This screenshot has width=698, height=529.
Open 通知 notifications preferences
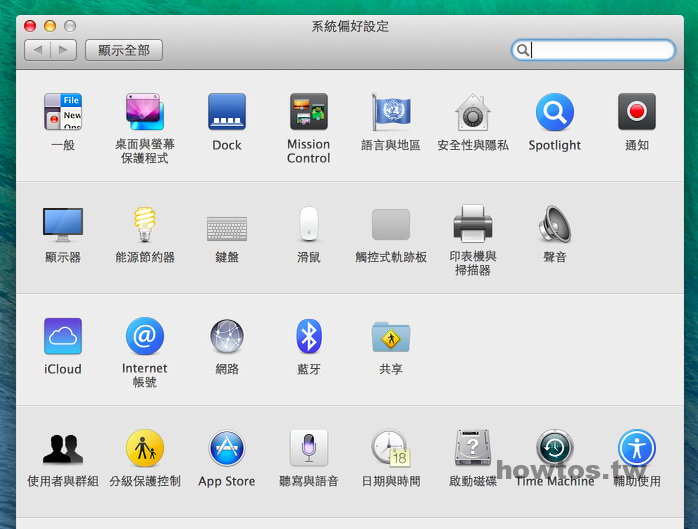coord(637,112)
